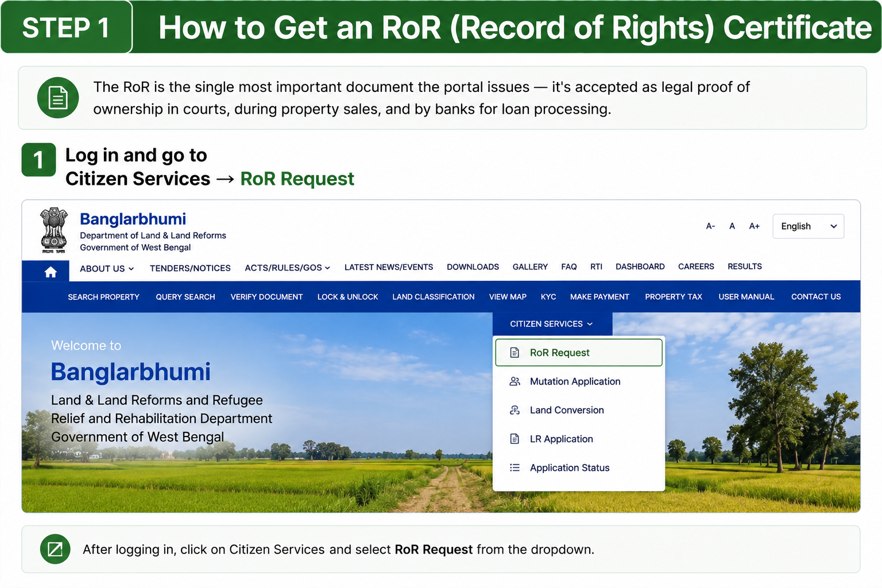Open FAQ menu item

(569, 267)
